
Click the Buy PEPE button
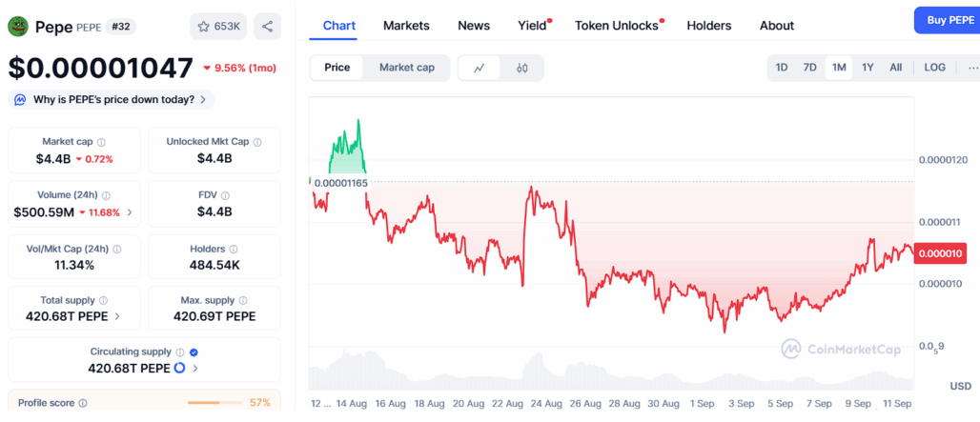pos(947,20)
